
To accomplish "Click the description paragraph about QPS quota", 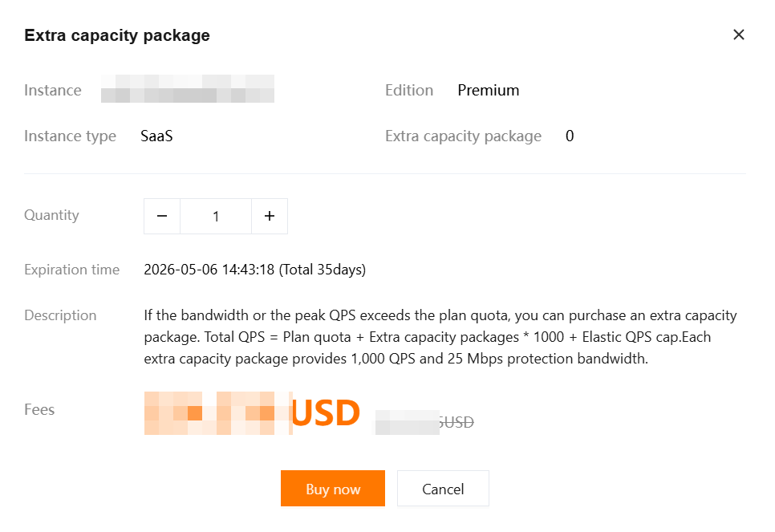I will (x=440, y=337).
